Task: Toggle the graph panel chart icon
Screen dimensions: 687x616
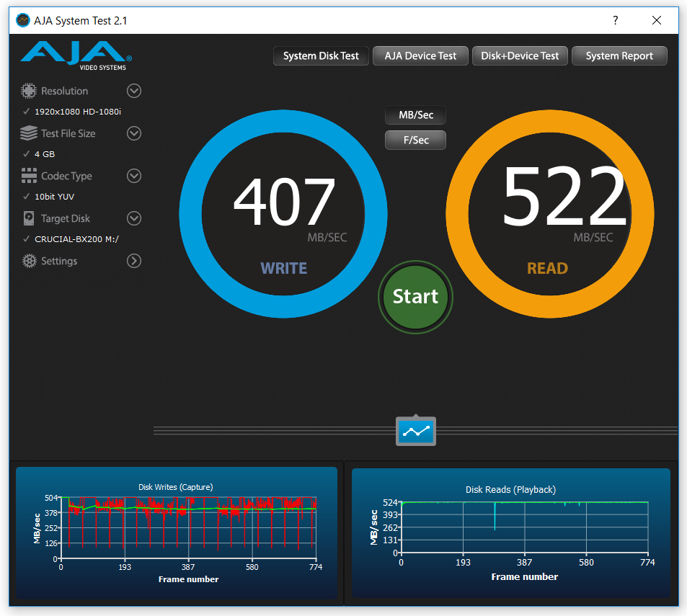Action: pyautogui.click(x=415, y=432)
